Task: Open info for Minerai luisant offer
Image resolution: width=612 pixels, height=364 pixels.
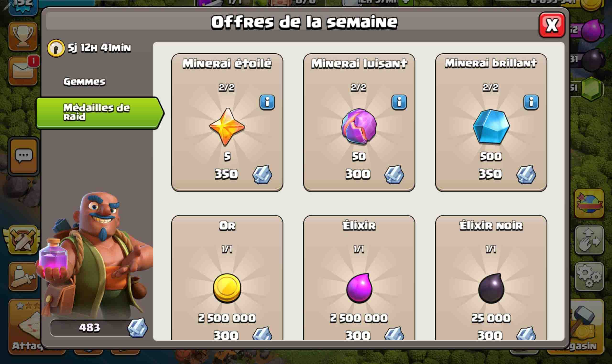Action: (399, 102)
